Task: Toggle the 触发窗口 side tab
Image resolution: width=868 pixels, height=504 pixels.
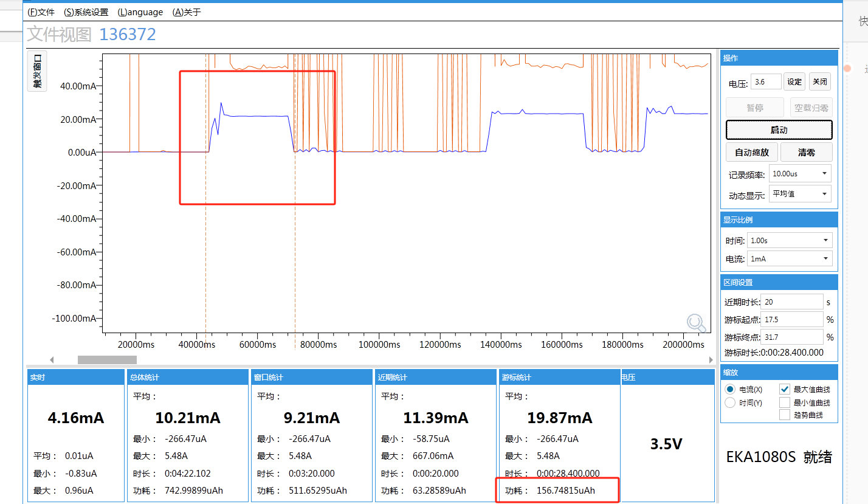Action: [x=37, y=71]
